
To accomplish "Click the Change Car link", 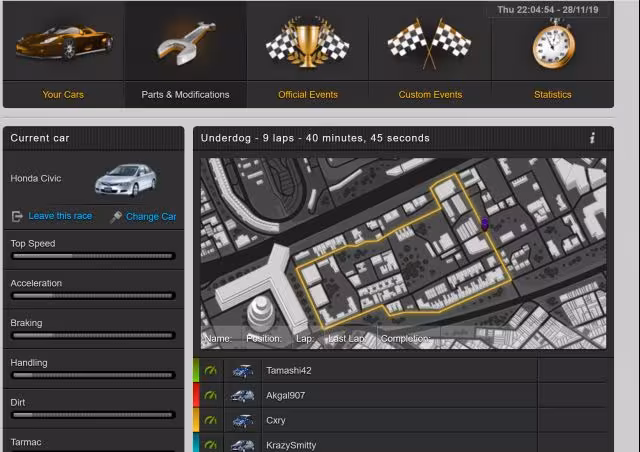I will click(151, 216).
